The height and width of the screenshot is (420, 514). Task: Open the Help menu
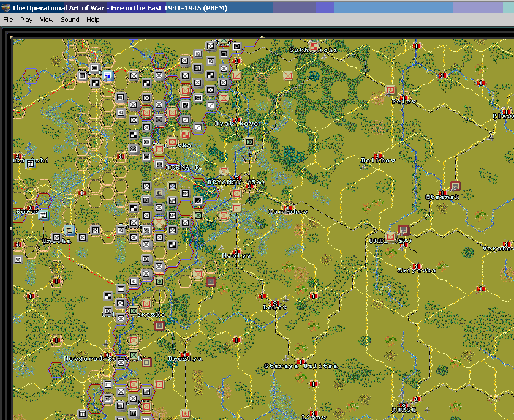coord(93,20)
